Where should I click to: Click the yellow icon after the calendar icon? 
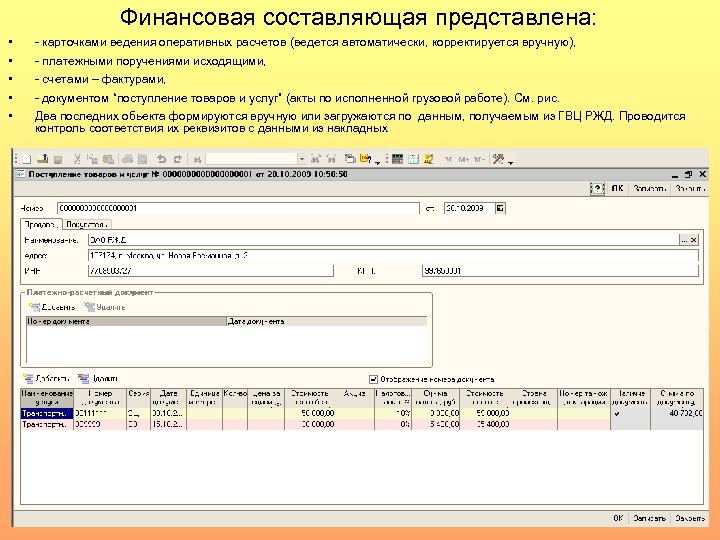tap(429, 159)
